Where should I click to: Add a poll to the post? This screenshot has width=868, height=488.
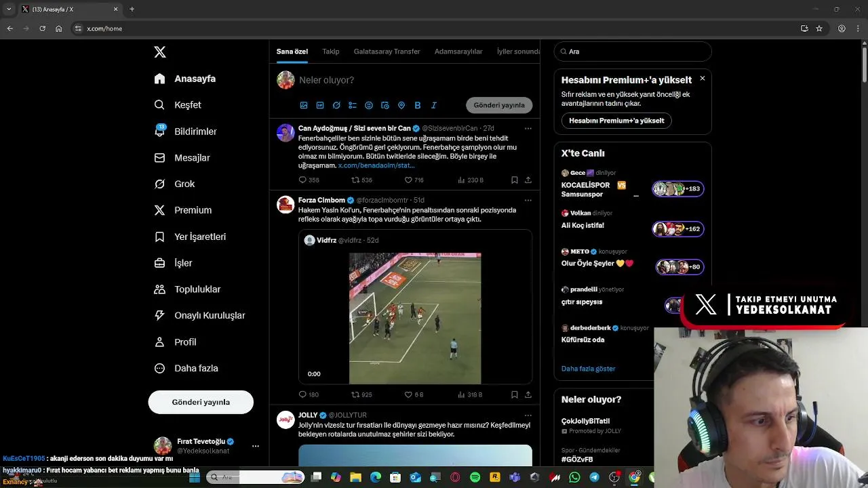coord(353,105)
